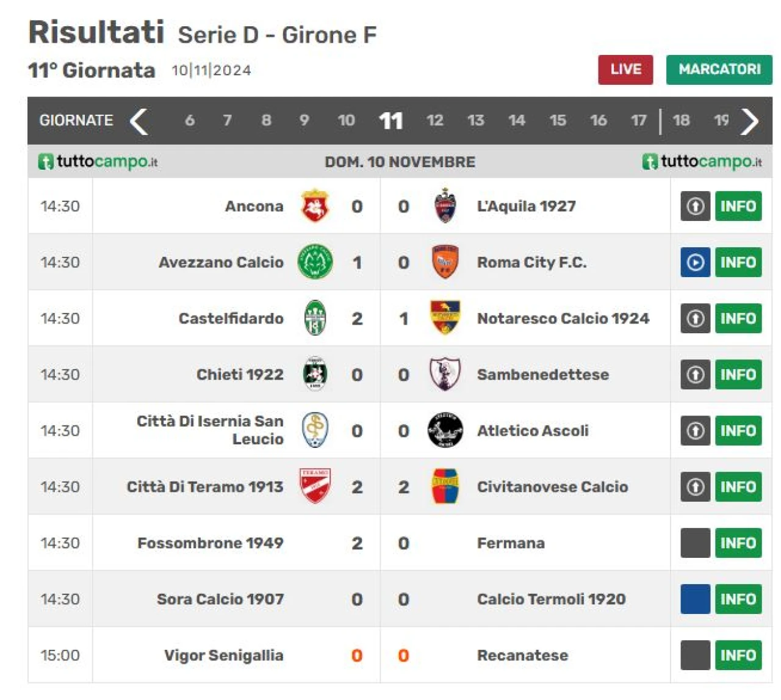Open the tuttocampo.it logo link on left
781x700 pixels.
pyautogui.click(x=98, y=162)
